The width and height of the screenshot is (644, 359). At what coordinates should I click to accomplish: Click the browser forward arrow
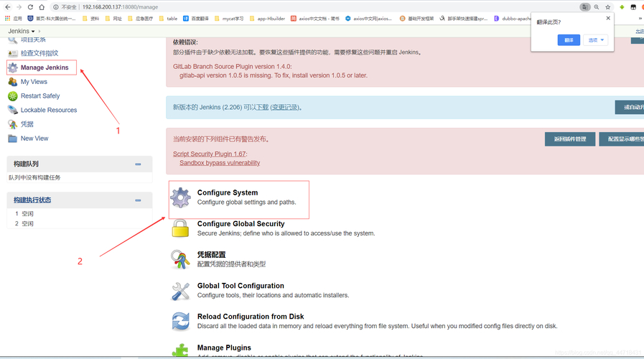point(19,7)
